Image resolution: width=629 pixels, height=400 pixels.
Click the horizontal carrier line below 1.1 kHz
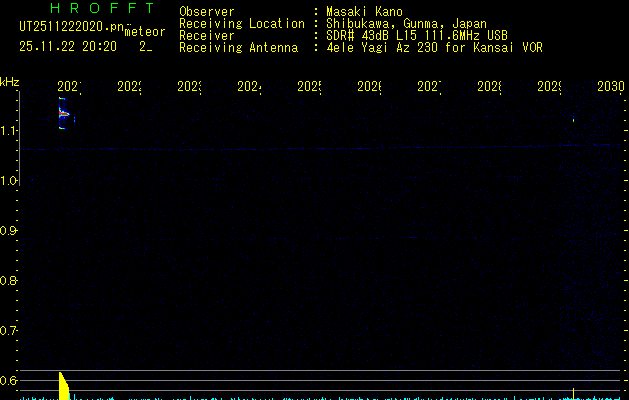click(300, 149)
